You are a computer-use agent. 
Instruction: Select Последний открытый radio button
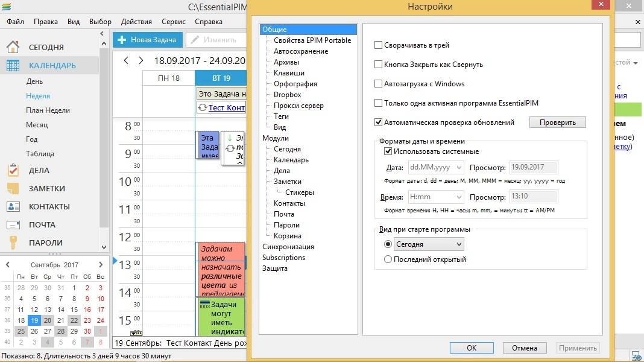click(388, 259)
